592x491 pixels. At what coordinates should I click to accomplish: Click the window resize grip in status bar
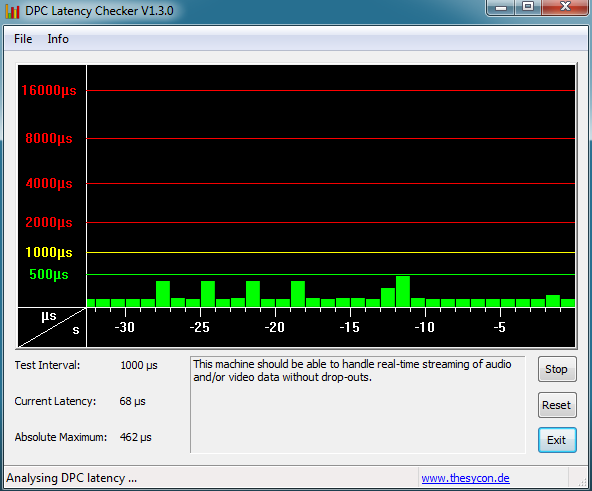coord(583,481)
